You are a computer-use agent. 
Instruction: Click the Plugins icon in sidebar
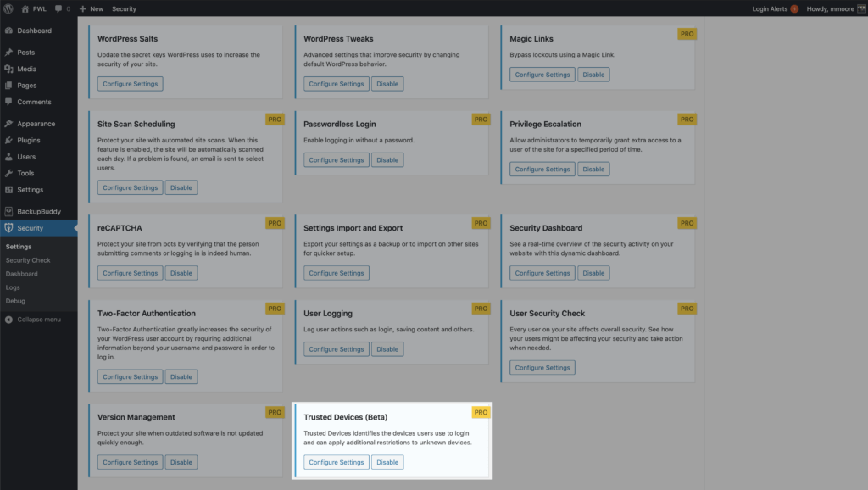coord(8,141)
